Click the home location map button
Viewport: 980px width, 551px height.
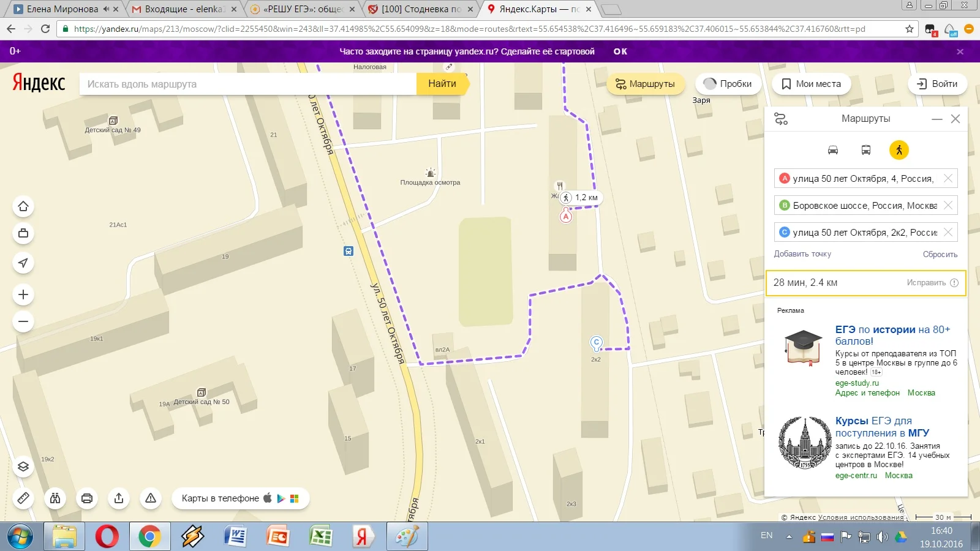pos(23,206)
